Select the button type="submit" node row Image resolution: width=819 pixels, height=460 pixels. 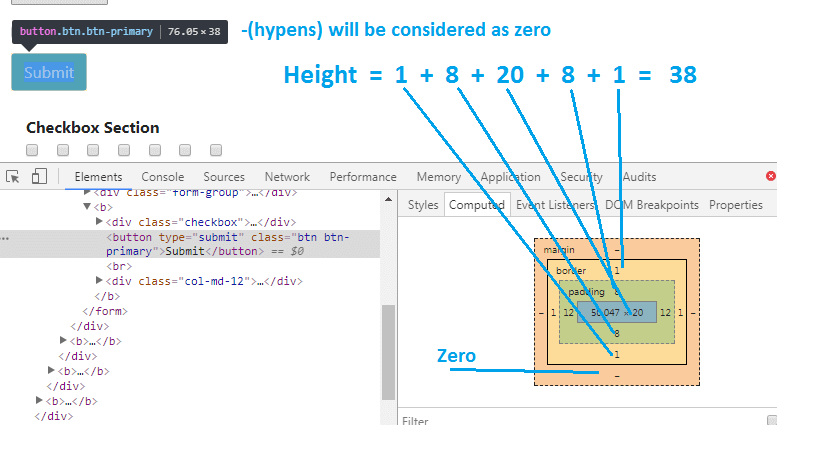(190, 244)
